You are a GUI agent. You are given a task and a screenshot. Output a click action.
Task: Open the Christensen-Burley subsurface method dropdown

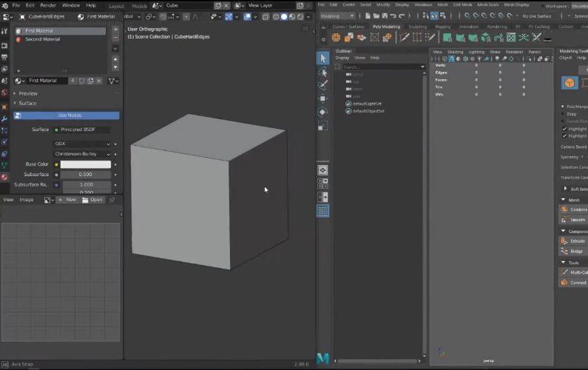pos(82,154)
